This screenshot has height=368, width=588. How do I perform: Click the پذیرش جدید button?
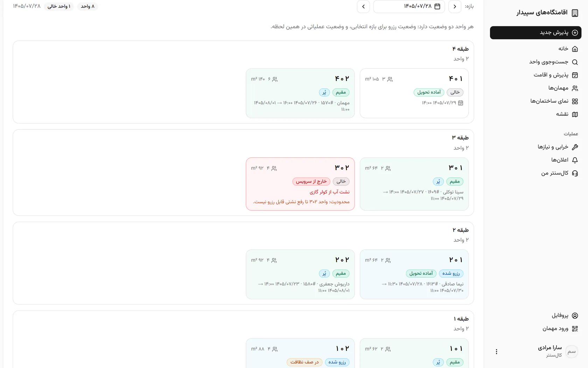[x=535, y=33]
